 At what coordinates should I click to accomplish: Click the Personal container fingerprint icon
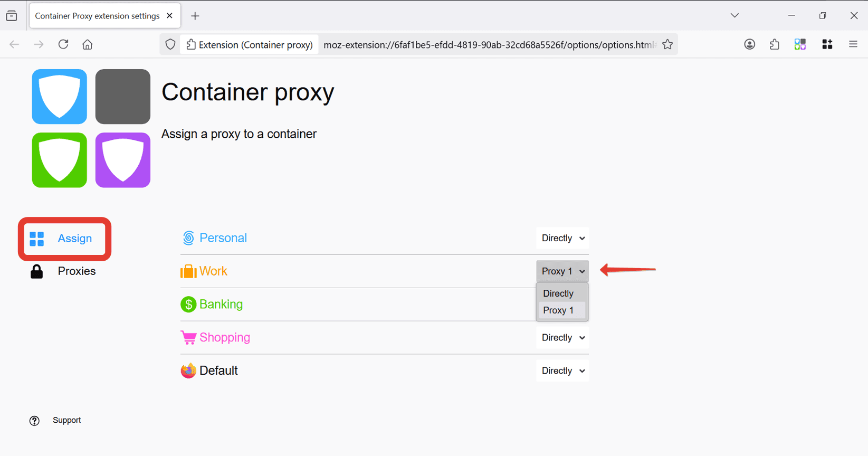point(188,238)
